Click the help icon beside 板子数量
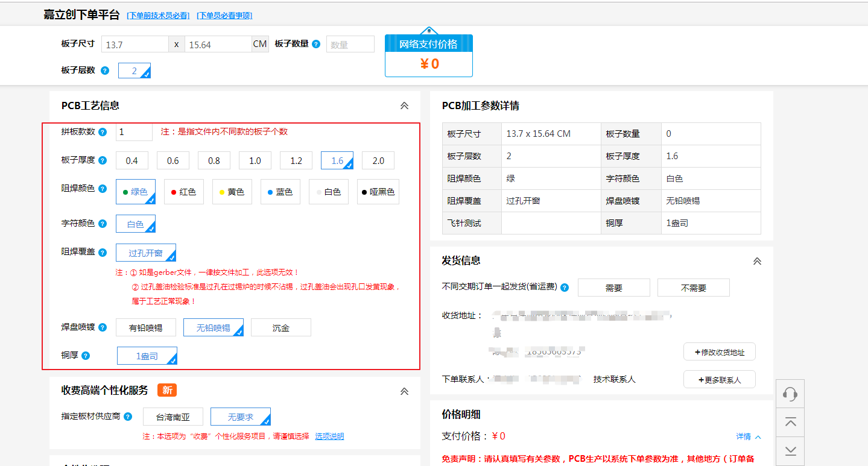Screen dimensions: 868x466 [x=316, y=44]
